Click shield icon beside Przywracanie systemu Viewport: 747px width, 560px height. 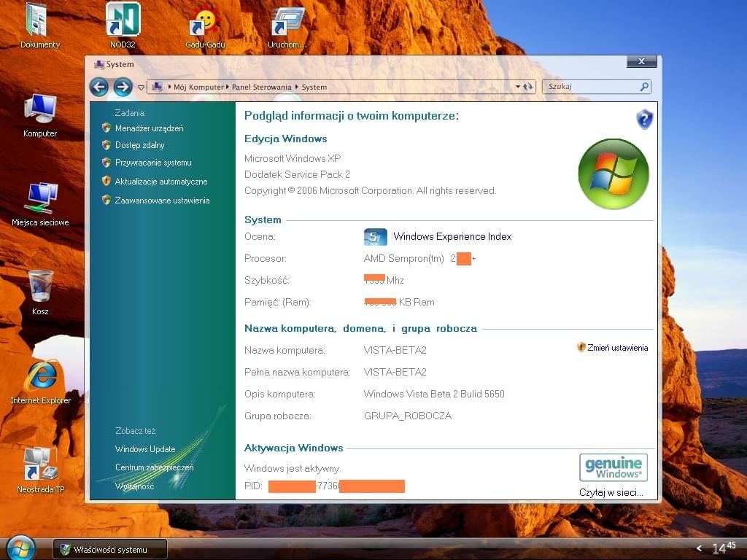(x=107, y=163)
